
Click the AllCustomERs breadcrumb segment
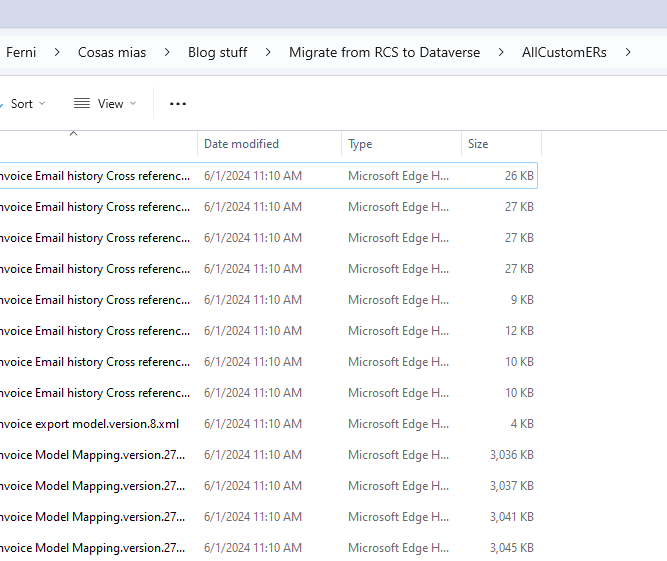click(564, 52)
